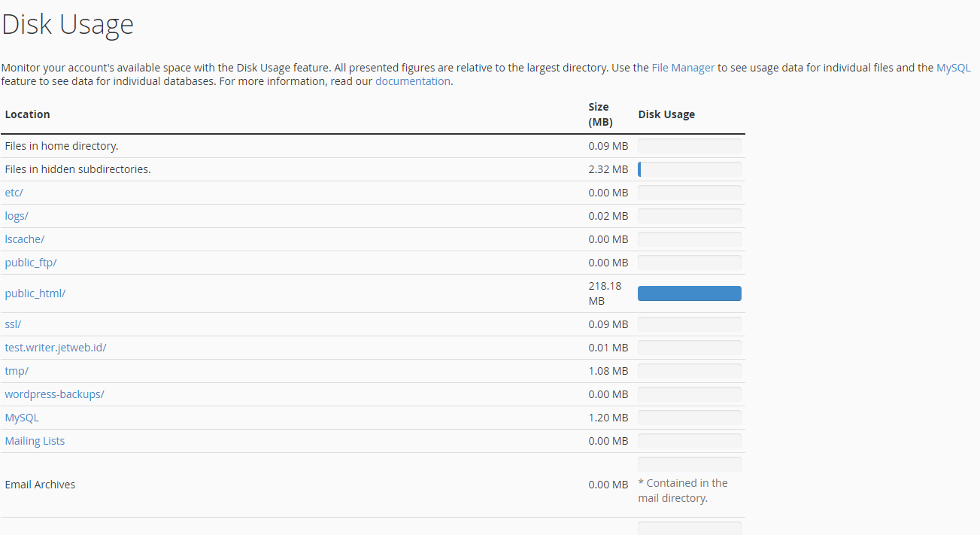Open the public_html directory link
Viewport: 980px width, 535px height.
click(35, 293)
